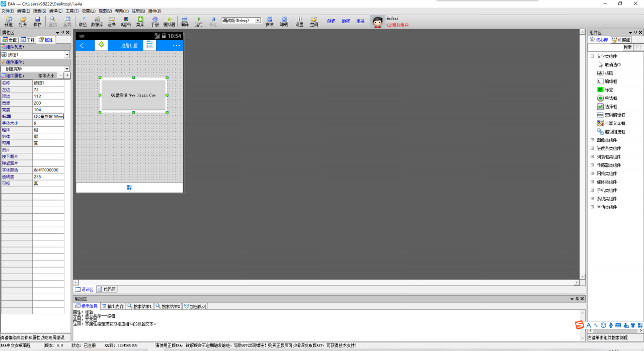Launch the 模拟器 Android emulator
Screen dimensions: 644x351
click(169, 21)
